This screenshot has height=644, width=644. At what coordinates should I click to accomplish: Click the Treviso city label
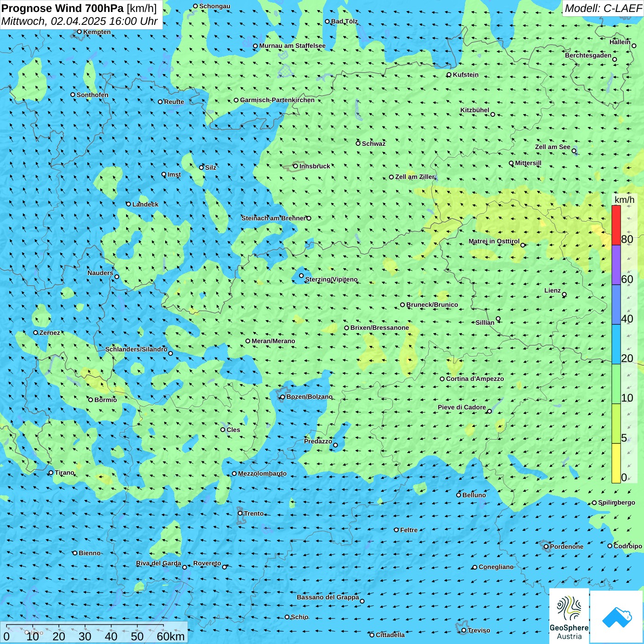point(478,630)
